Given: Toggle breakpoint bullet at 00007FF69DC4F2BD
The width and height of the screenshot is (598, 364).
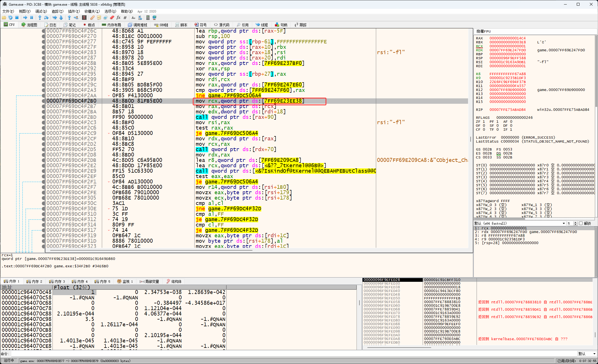Looking at the screenshot, I should click(43, 117).
